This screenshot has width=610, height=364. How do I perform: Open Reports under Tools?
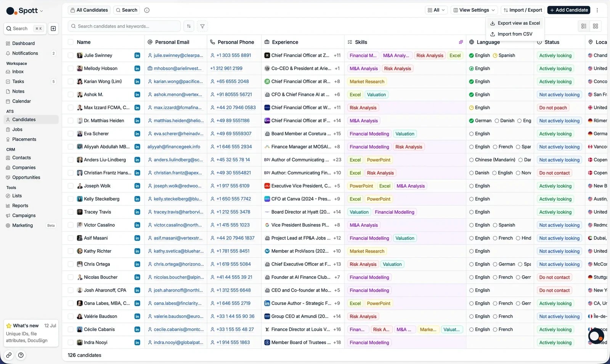pos(20,206)
